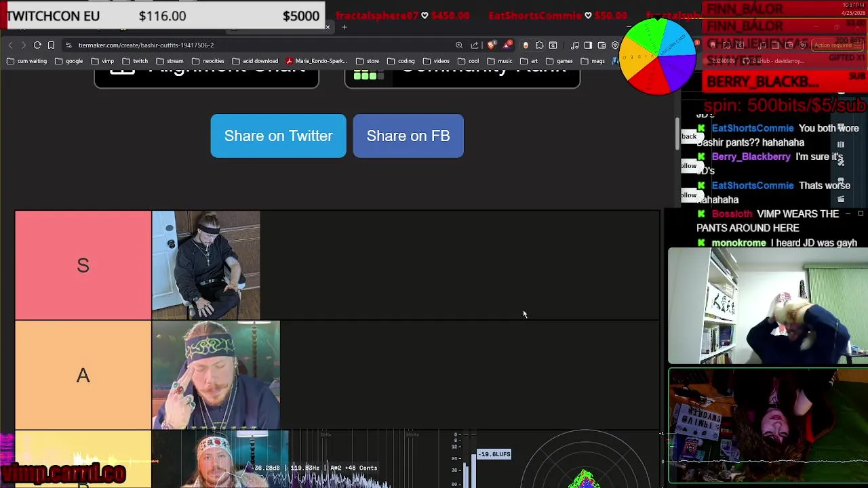Open the 'games' bookmark folder

(559, 61)
